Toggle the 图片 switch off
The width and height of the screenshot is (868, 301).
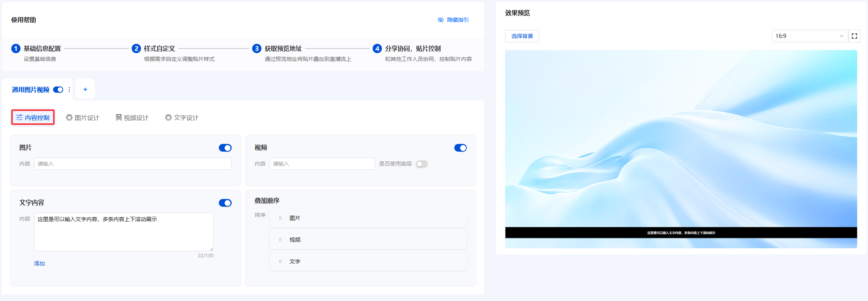coord(225,148)
